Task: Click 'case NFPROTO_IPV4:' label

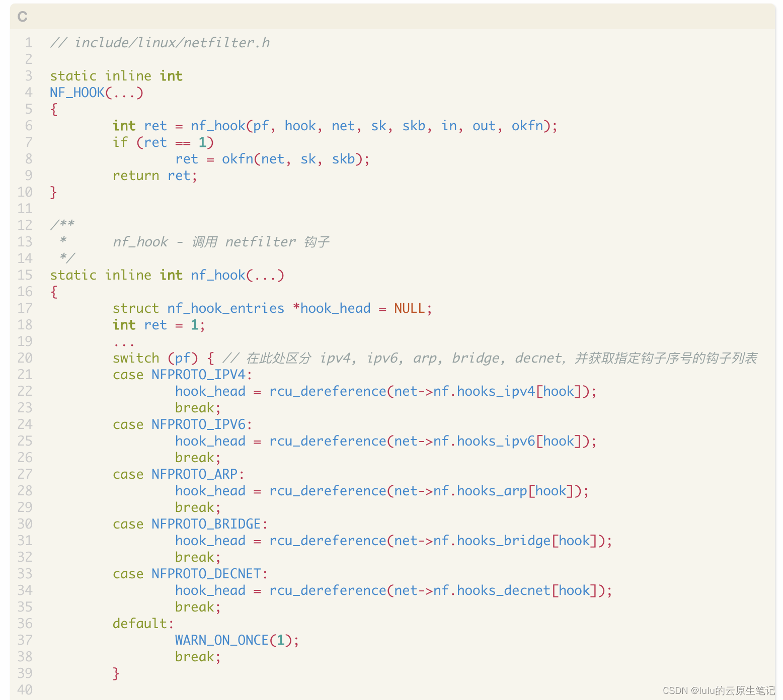Action: [x=183, y=375]
